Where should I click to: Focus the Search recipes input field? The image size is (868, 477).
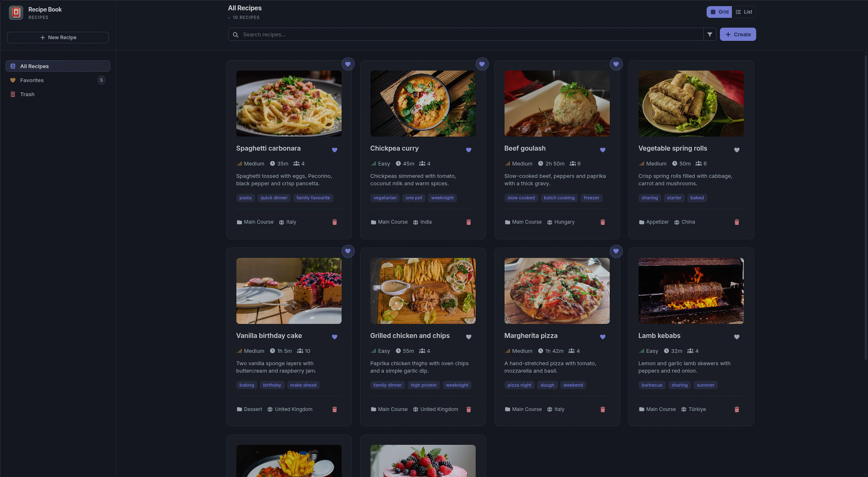pos(466,34)
